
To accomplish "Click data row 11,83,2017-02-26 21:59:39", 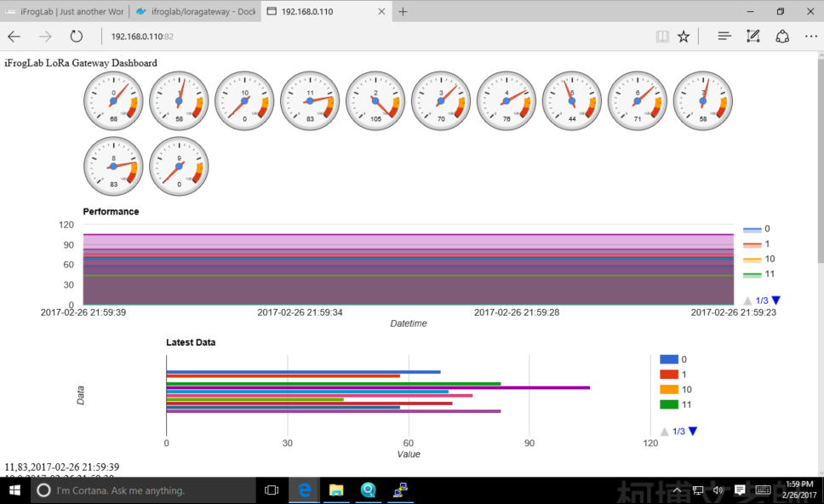I will [62, 467].
